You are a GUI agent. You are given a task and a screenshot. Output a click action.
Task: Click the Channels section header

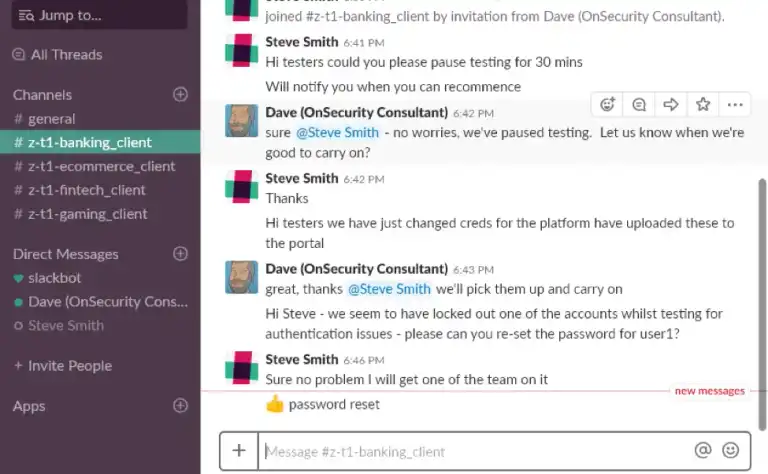[x=43, y=95]
